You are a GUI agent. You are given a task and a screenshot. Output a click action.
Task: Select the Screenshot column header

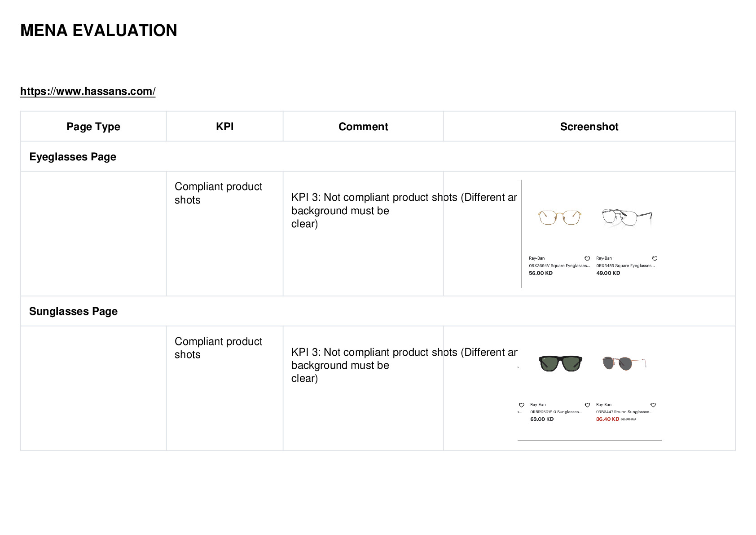(x=589, y=127)
